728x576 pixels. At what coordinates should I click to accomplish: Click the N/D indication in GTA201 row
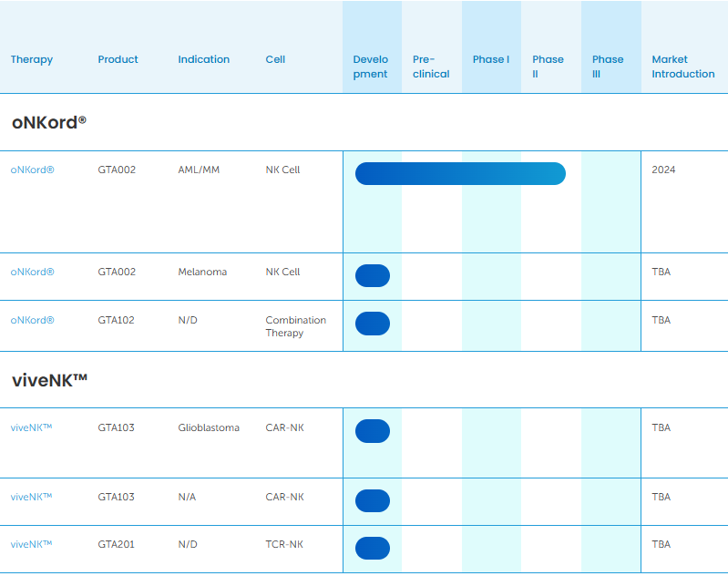point(188,544)
